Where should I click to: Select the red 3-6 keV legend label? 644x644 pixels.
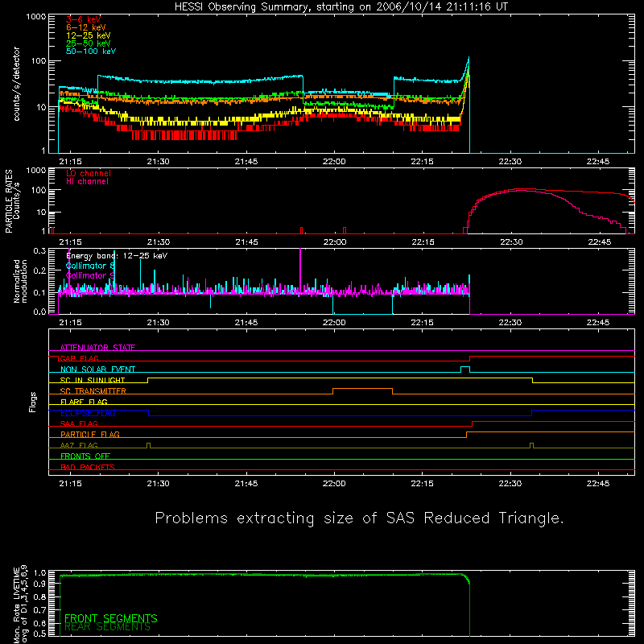click(84, 19)
